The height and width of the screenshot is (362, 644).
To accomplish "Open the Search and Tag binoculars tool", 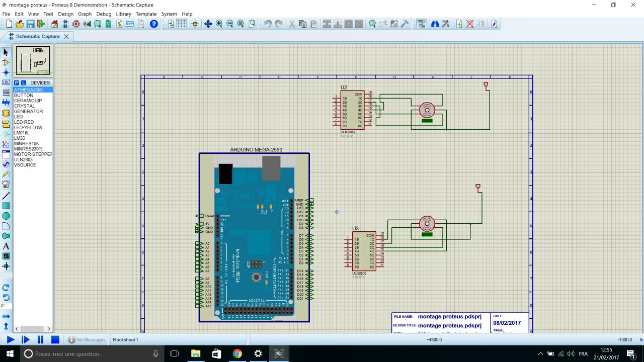I will pyautogui.click(x=435, y=24).
